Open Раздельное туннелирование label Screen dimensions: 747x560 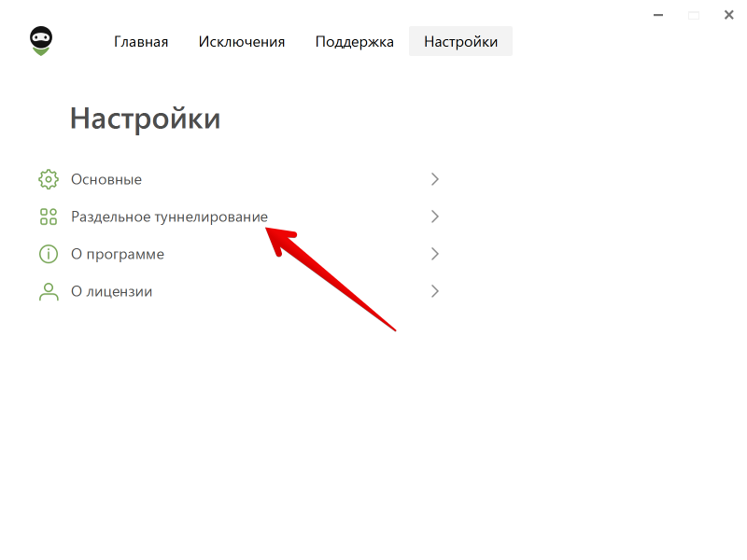[x=169, y=217]
